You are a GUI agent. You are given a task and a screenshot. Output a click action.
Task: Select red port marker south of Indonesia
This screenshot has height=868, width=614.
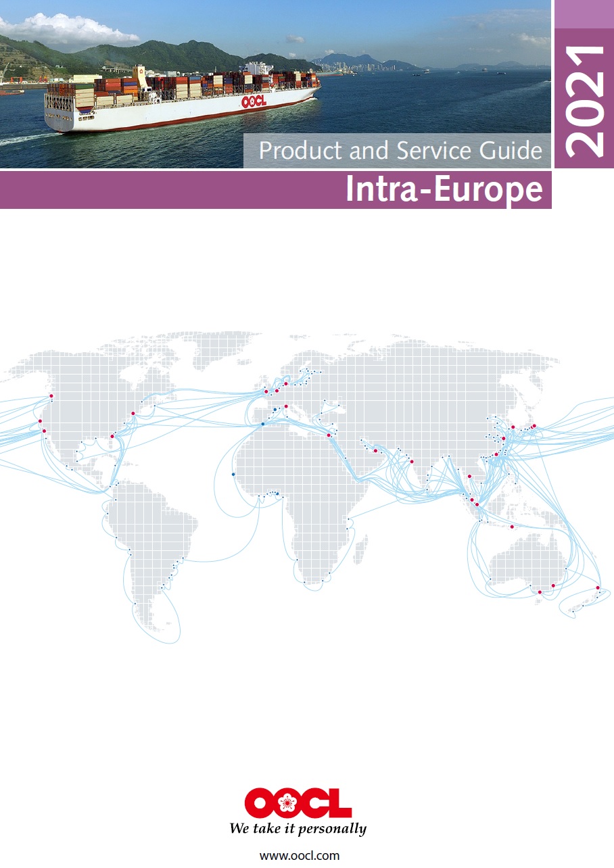[512, 527]
